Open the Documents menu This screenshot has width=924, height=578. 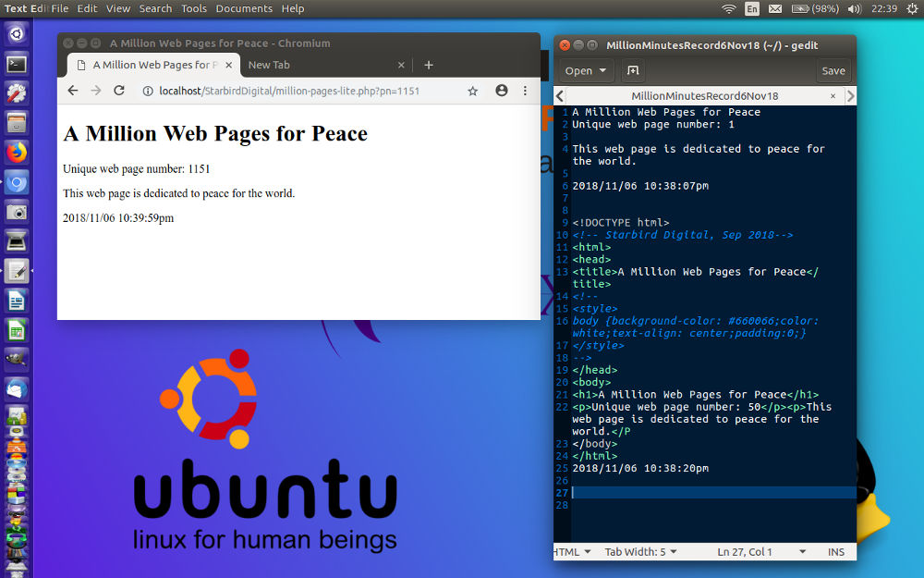pyautogui.click(x=244, y=9)
